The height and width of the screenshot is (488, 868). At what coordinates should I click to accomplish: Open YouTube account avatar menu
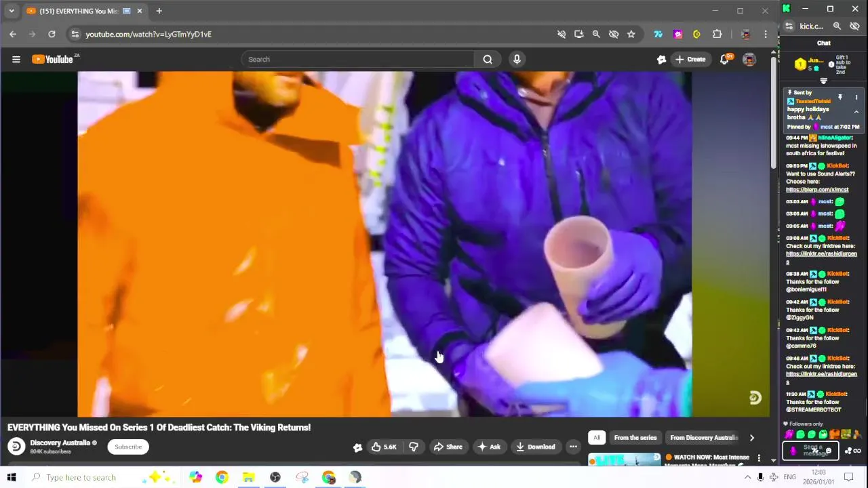[749, 60]
